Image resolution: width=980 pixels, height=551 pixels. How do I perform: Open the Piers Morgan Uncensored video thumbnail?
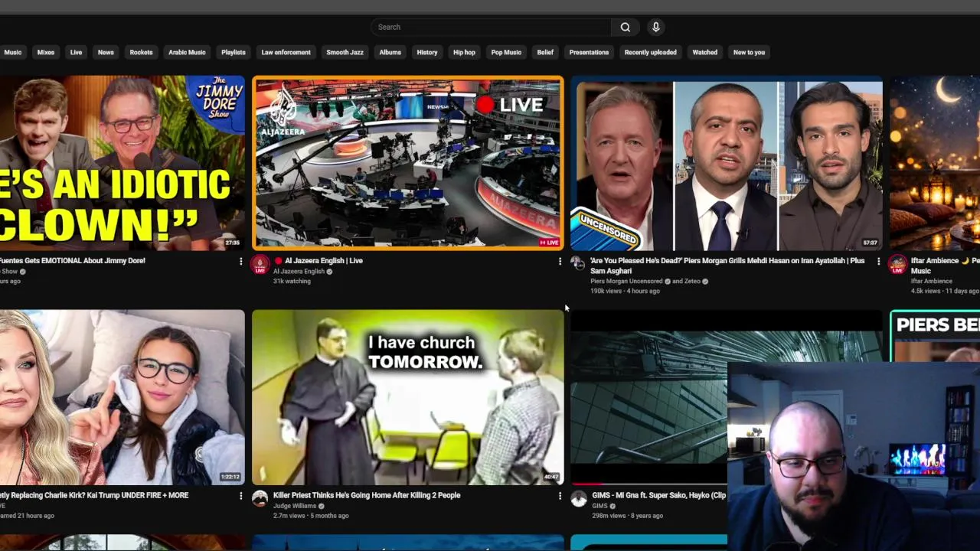727,162
